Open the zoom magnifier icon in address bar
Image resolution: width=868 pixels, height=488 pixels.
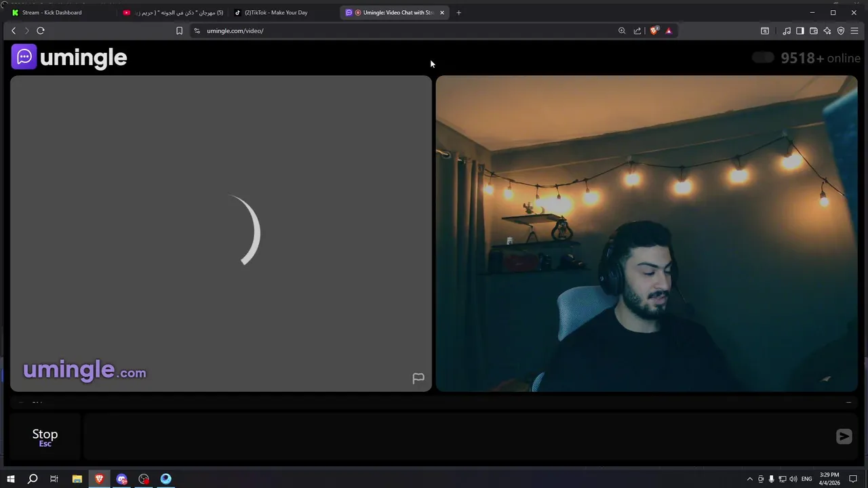(622, 30)
